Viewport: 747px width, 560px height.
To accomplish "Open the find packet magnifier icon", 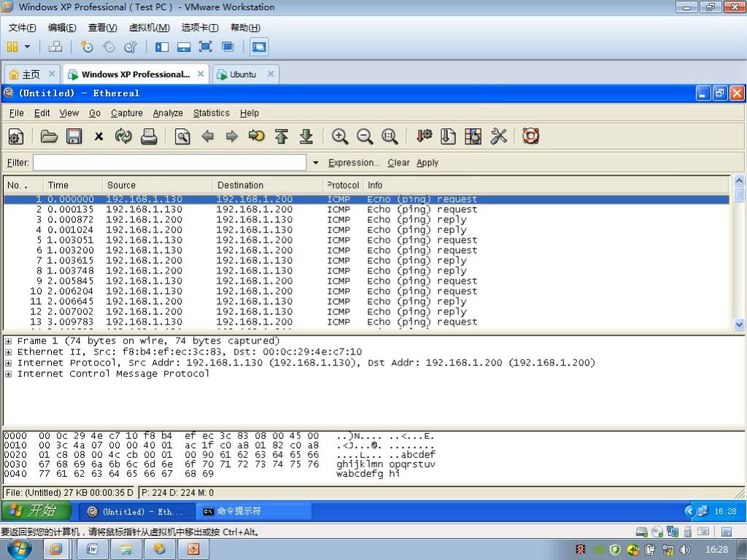I will coord(182,136).
